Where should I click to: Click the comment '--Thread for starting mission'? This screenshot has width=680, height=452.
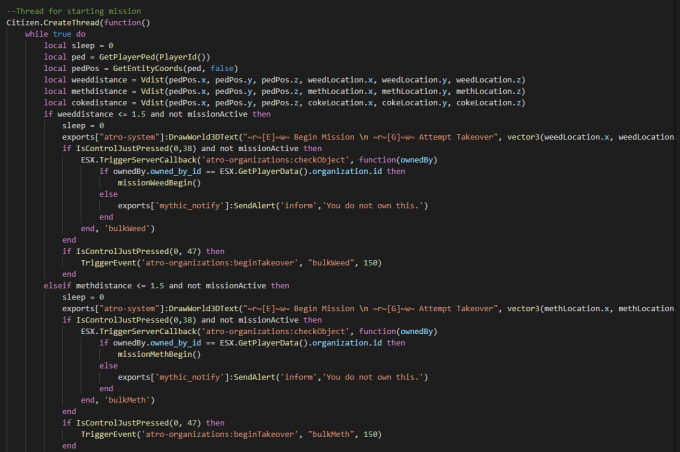pos(74,11)
